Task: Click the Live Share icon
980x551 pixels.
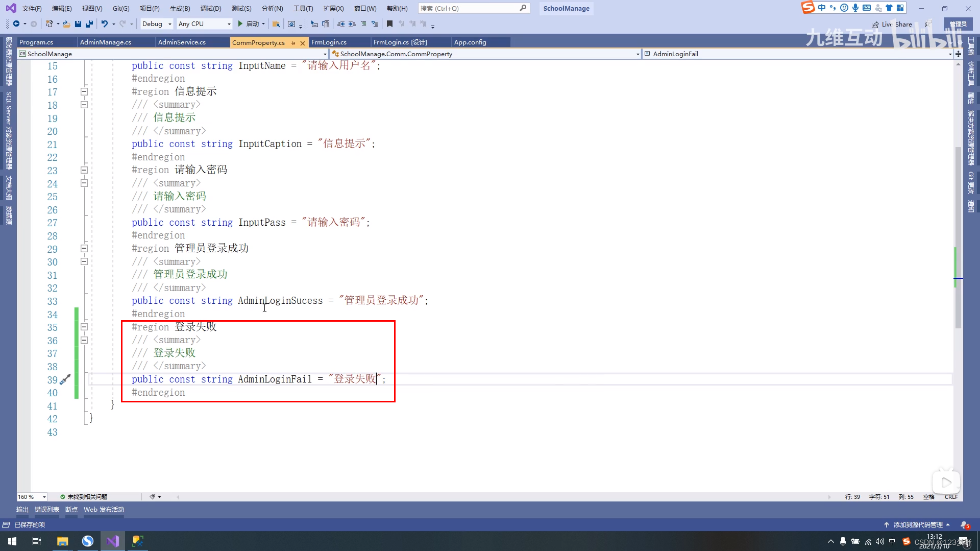Action: pyautogui.click(x=875, y=25)
